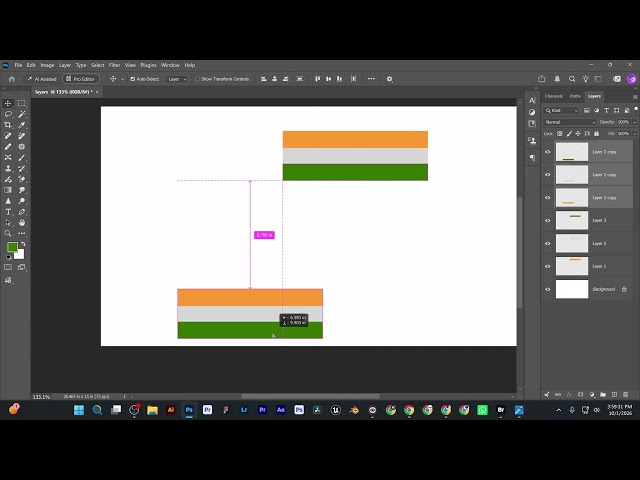Expand status bar info arrow

(x=124, y=396)
